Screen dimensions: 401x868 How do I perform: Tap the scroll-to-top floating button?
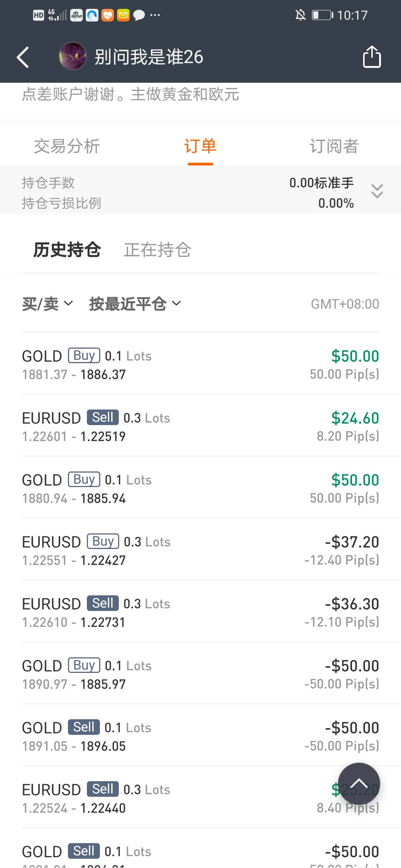(359, 783)
